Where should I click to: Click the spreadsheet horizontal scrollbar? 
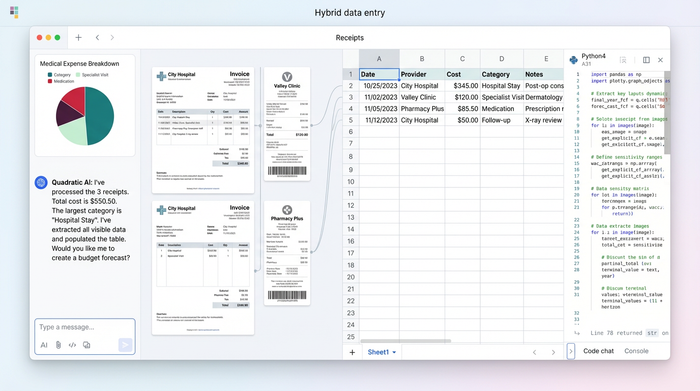coord(405,341)
